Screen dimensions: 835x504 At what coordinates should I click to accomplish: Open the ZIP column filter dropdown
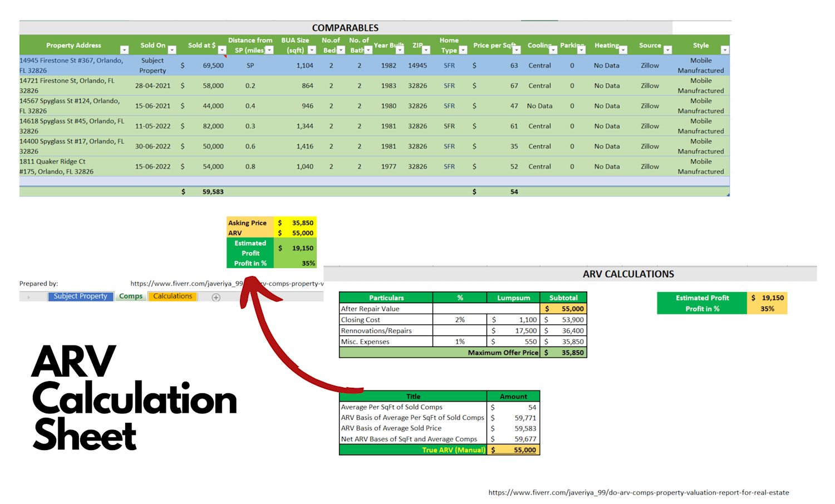(426, 50)
